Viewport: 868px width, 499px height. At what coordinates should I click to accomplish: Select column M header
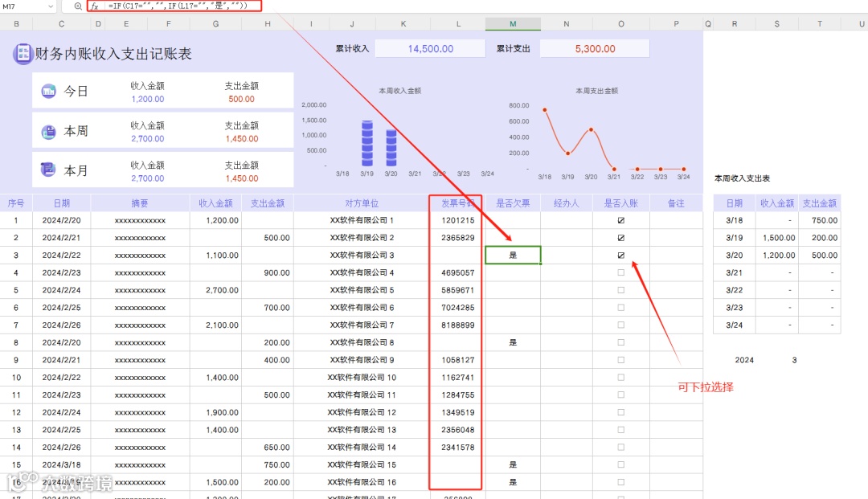(513, 24)
